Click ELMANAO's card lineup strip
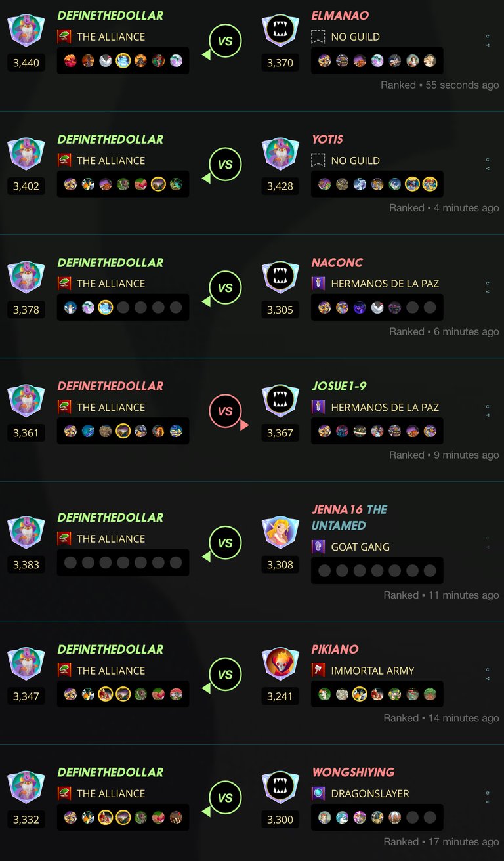The image size is (504, 861). (377, 60)
